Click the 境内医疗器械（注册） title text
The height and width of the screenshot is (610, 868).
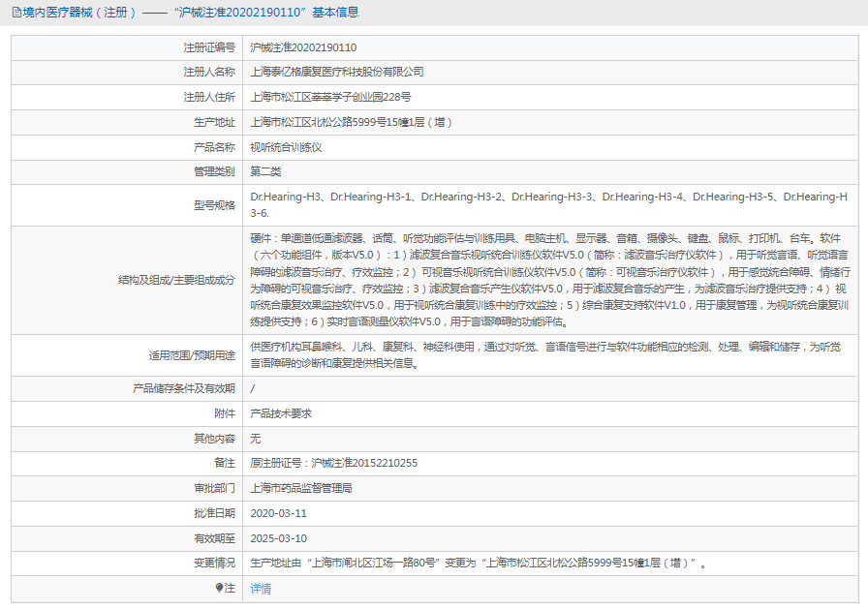pos(73,11)
